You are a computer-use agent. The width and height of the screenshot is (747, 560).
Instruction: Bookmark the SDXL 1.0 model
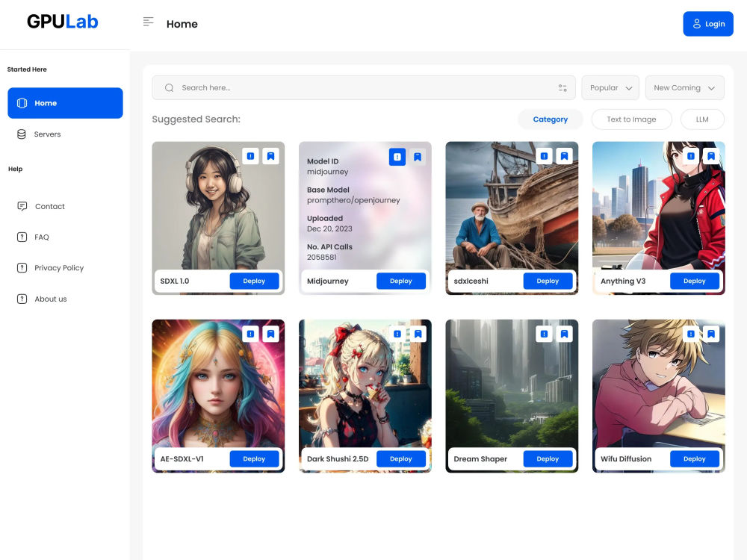[x=270, y=156]
